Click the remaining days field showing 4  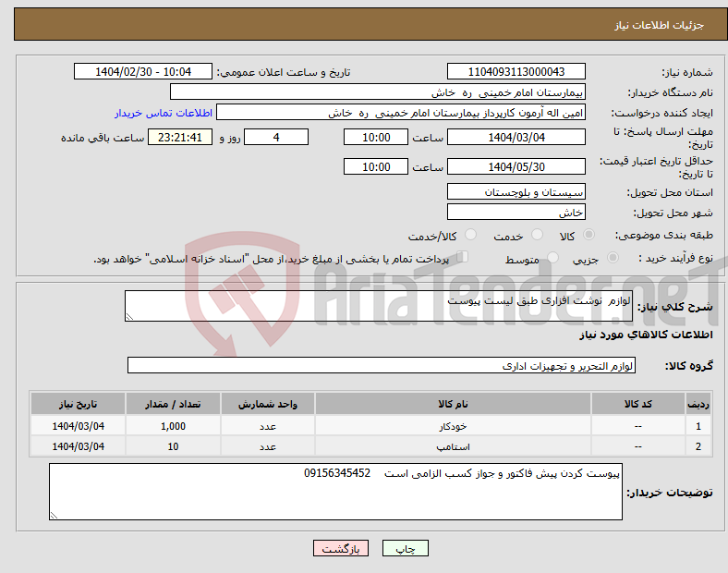click(276, 137)
